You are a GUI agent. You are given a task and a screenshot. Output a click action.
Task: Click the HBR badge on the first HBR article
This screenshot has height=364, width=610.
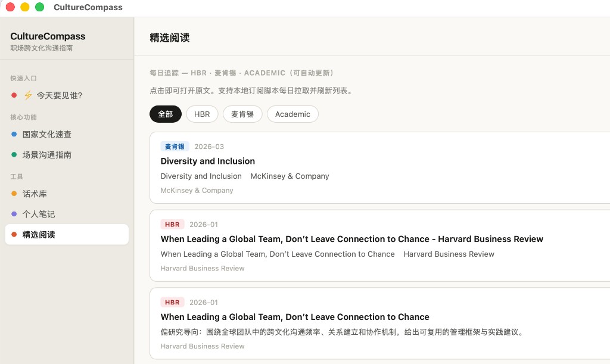pyautogui.click(x=172, y=224)
